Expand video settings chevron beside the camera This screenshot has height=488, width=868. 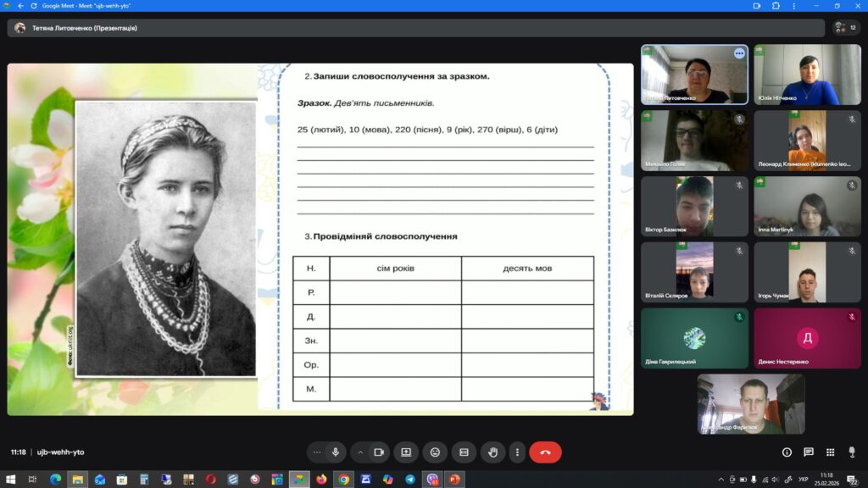(x=360, y=452)
